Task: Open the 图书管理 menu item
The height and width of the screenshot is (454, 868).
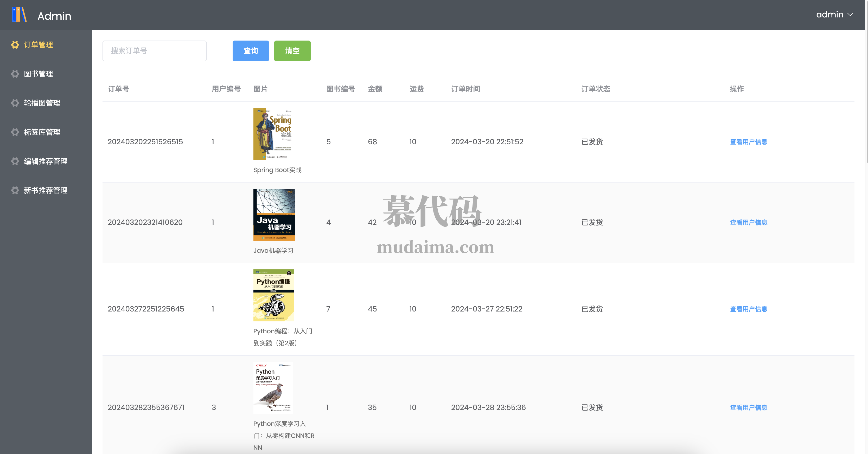Action: pyautogui.click(x=39, y=74)
